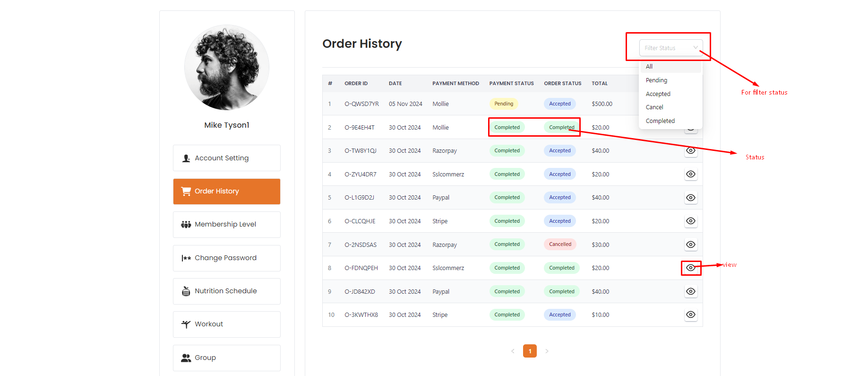Open view icon for order O-JD842XD
Image resolution: width=868 pixels, height=376 pixels.
tap(691, 291)
